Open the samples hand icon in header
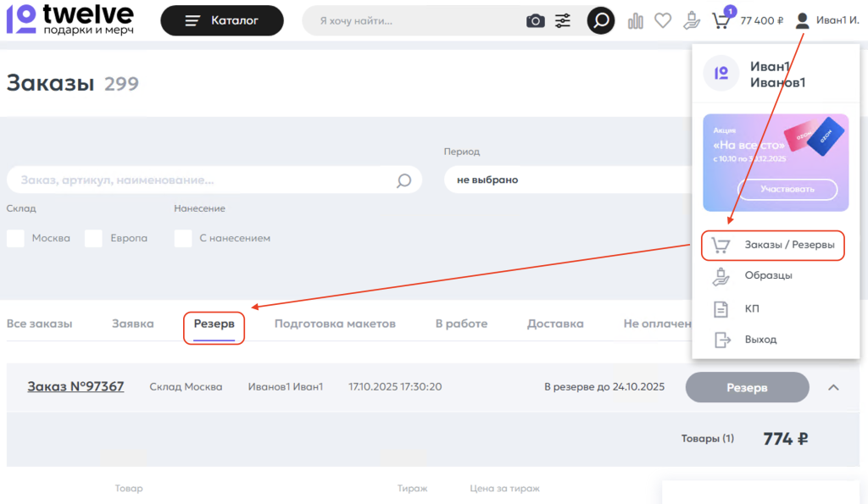The width and height of the screenshot is (868, 504). [x=693, y=20]
